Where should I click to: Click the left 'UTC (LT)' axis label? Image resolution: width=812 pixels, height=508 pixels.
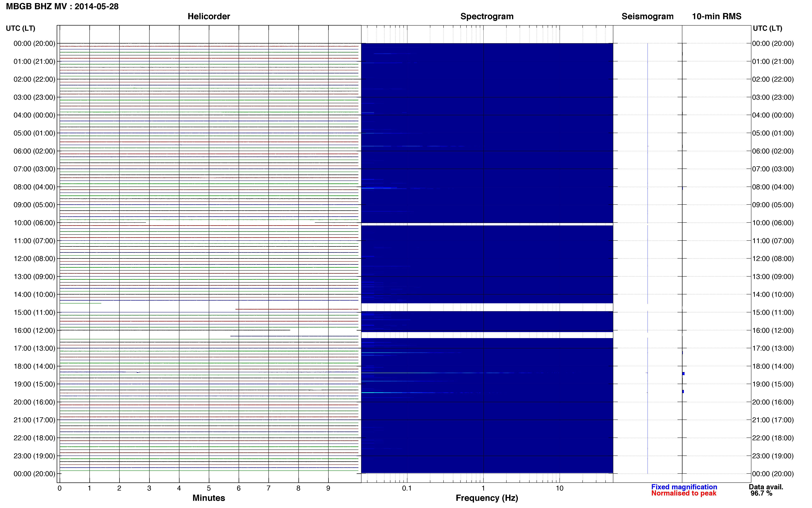[x=21, y=28]
